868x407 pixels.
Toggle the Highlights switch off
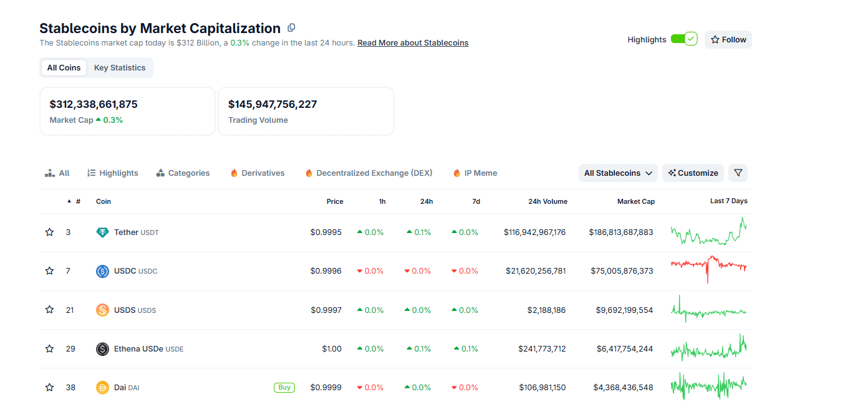(683, 38)
